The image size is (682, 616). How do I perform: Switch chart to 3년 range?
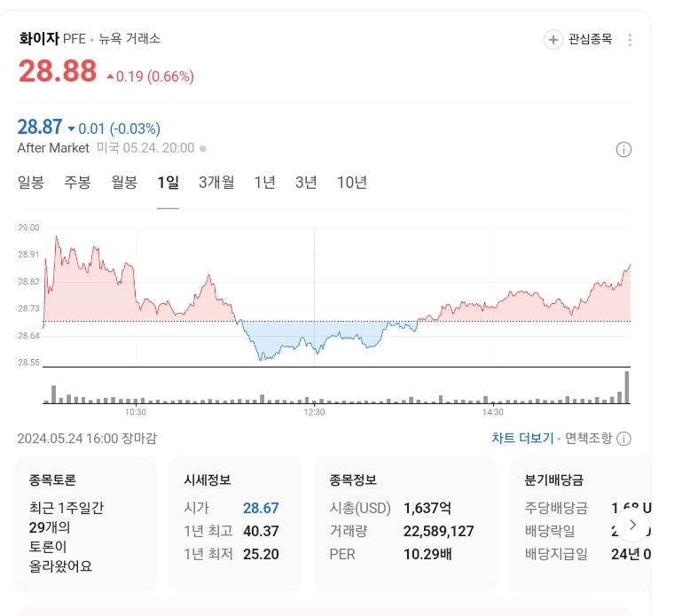pyautogui.click(x=306, y=183)
